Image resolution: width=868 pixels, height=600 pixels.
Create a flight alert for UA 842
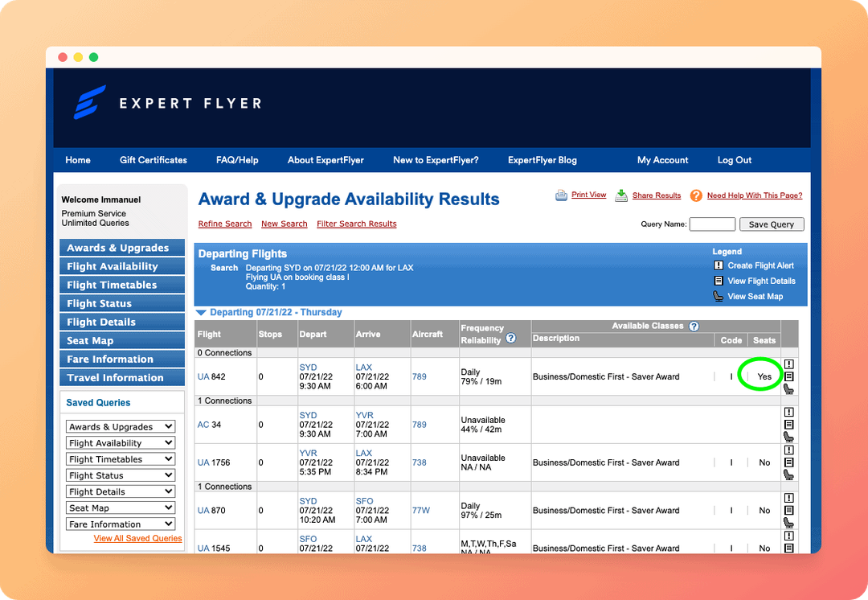(x=789, y=364)
